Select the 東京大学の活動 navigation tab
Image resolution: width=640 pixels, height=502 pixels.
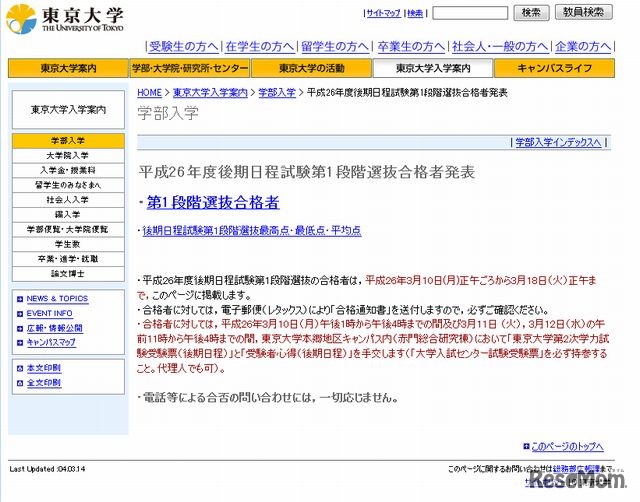(311, 68)
